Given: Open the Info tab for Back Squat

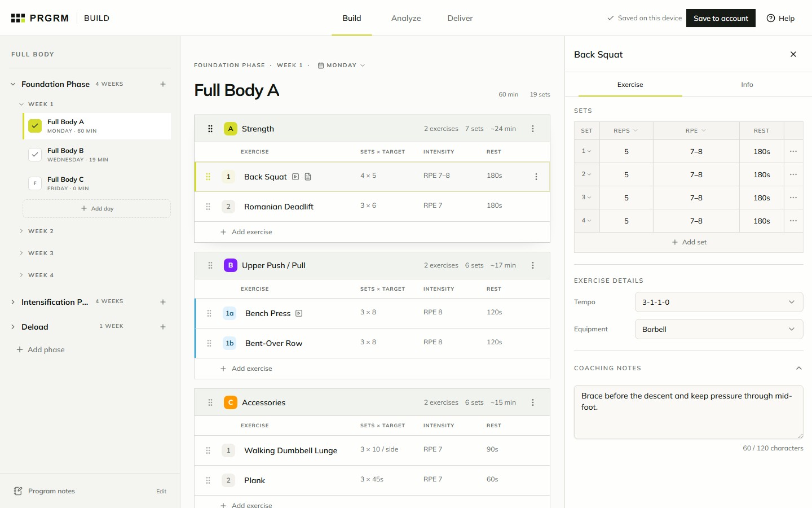Looking at the screenshot, I should coord(747,85).
